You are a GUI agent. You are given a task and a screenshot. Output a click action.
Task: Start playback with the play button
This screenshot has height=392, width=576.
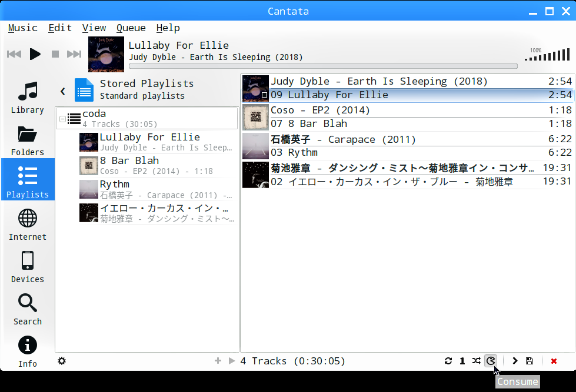click(x=35, y=54)
